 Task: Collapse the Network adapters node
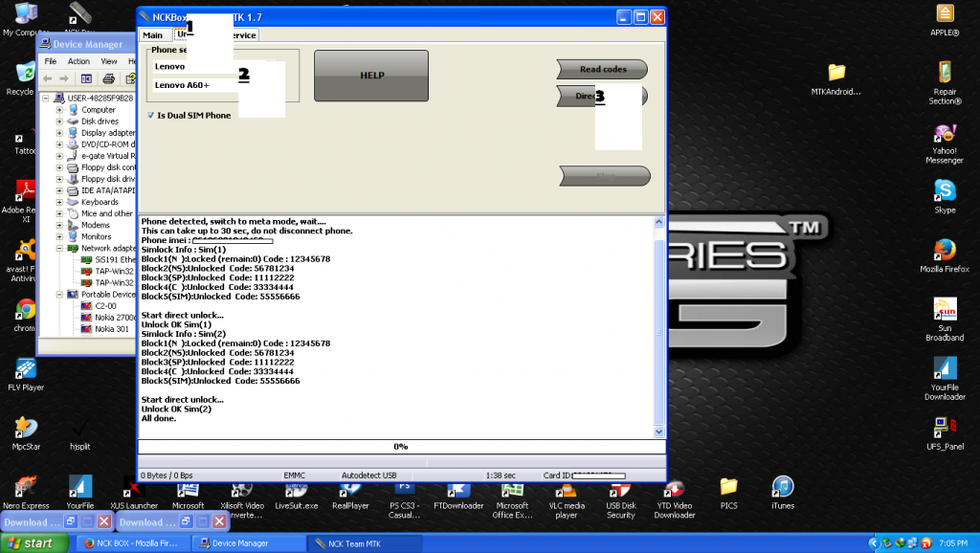tap(60, 248)
